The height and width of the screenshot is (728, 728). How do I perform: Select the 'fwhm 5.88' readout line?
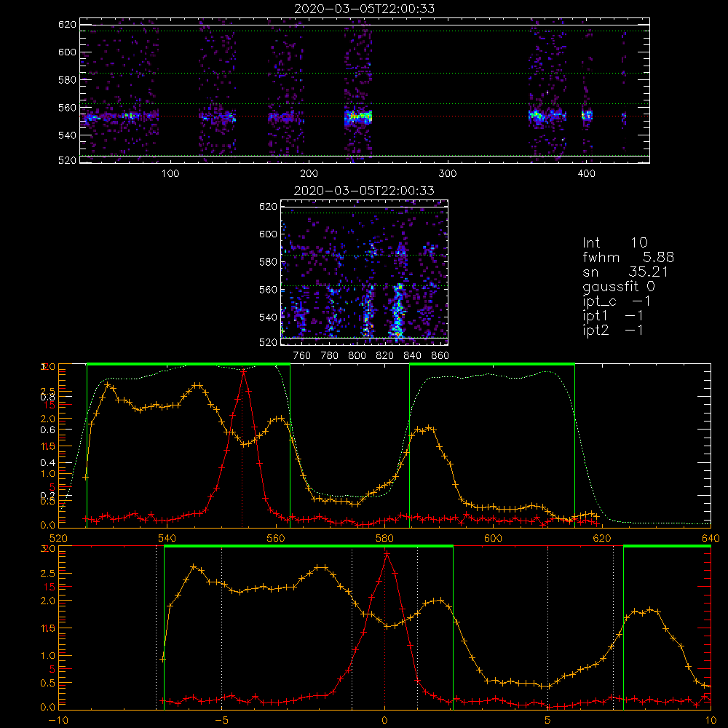pos(628,257)
